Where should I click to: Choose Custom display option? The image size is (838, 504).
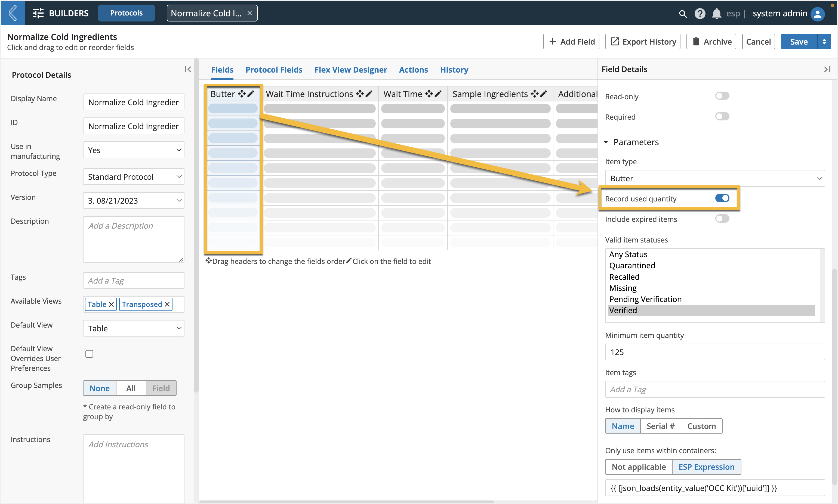[701, 426]
